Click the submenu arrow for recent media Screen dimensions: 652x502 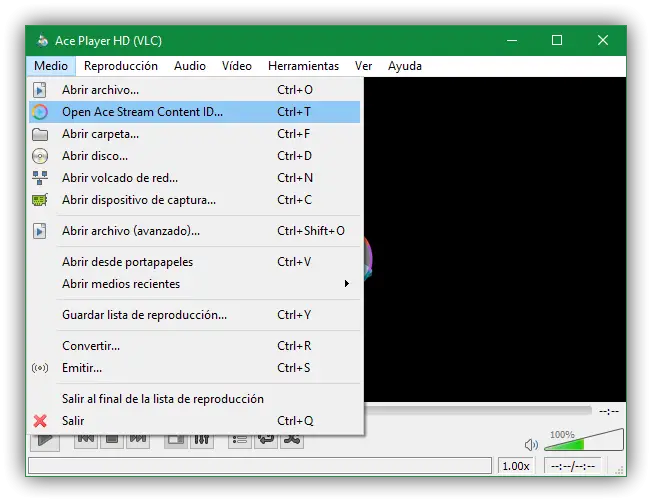coord(346,284)
